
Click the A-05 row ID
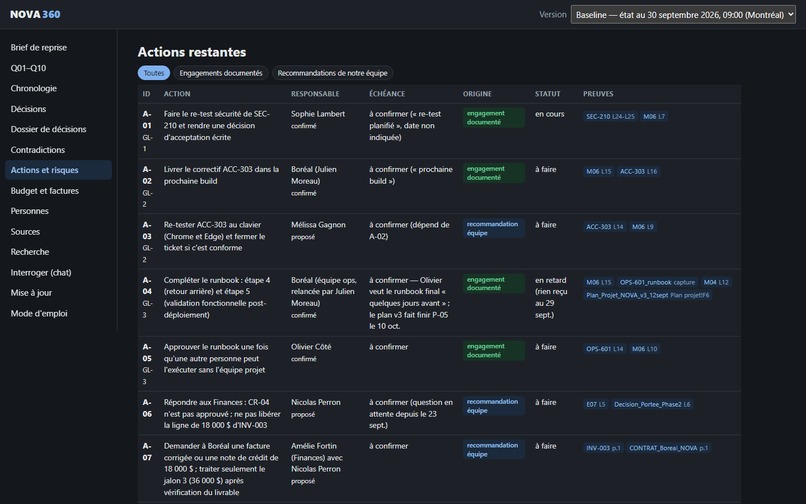(x=147, y=353)
